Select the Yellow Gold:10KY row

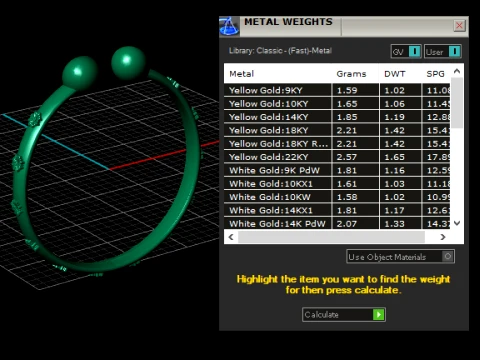click(337, 104)
